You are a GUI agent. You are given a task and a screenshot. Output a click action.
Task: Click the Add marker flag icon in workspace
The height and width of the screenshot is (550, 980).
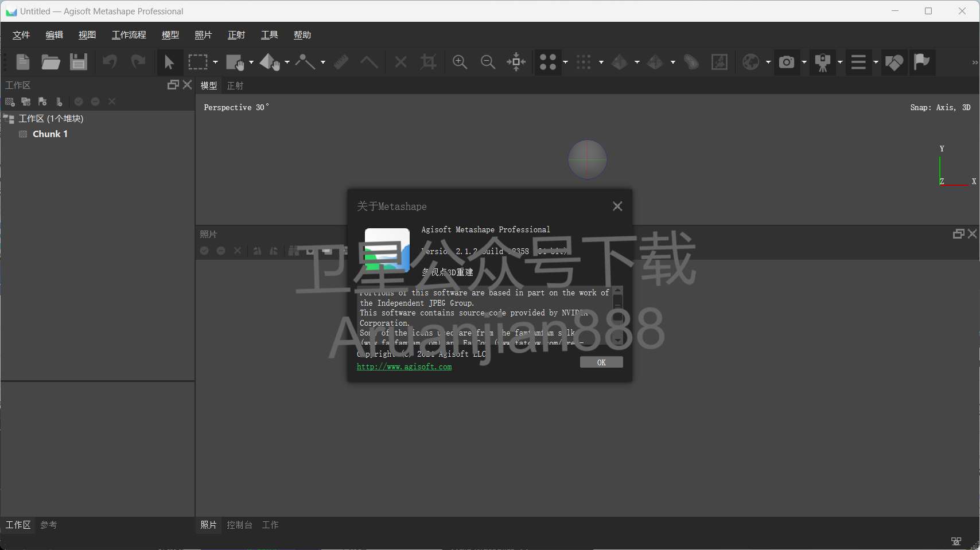pos(42,102)
